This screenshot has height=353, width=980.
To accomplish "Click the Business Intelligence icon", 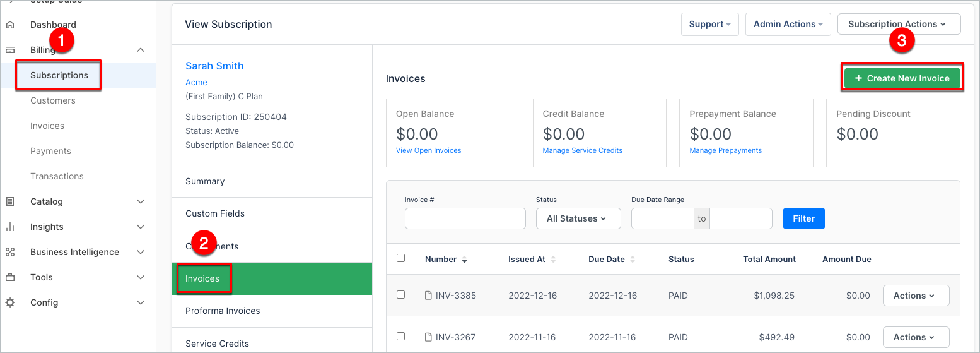I will coord(10,252).
